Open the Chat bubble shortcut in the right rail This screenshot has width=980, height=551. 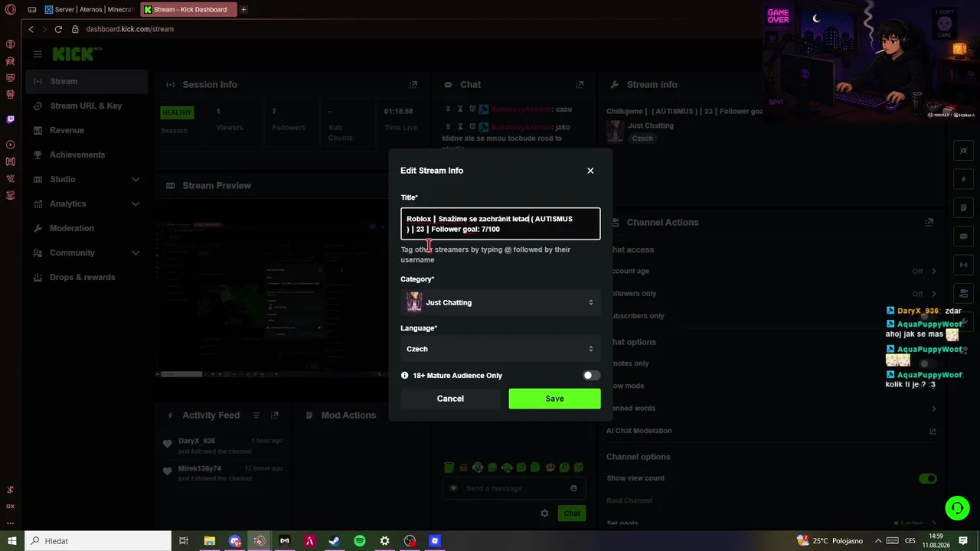964,236
